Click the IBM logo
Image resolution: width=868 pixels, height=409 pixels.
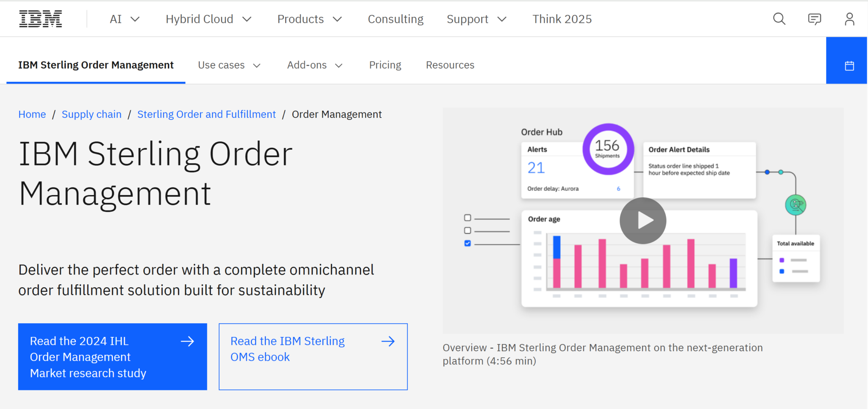pos(40,18)
